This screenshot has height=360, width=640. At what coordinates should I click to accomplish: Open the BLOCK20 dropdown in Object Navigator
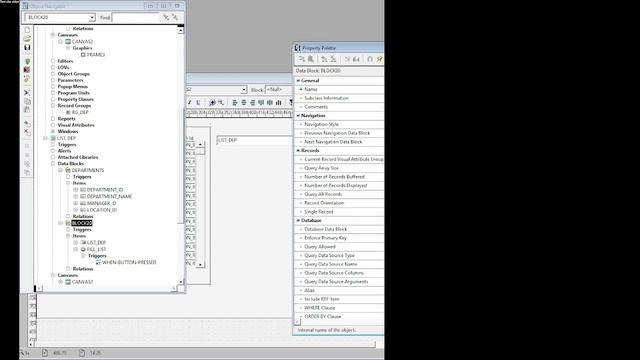click(x=92, y=18)
